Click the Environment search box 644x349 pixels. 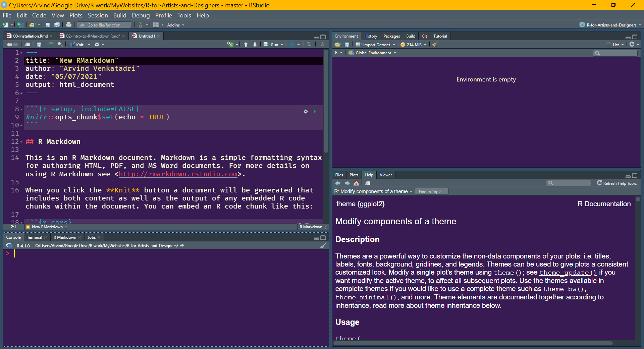(615, 53)
